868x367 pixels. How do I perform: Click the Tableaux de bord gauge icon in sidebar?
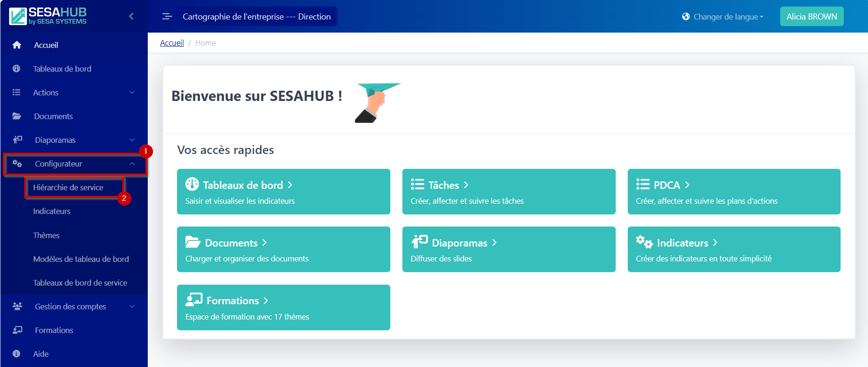coord(17,69)
